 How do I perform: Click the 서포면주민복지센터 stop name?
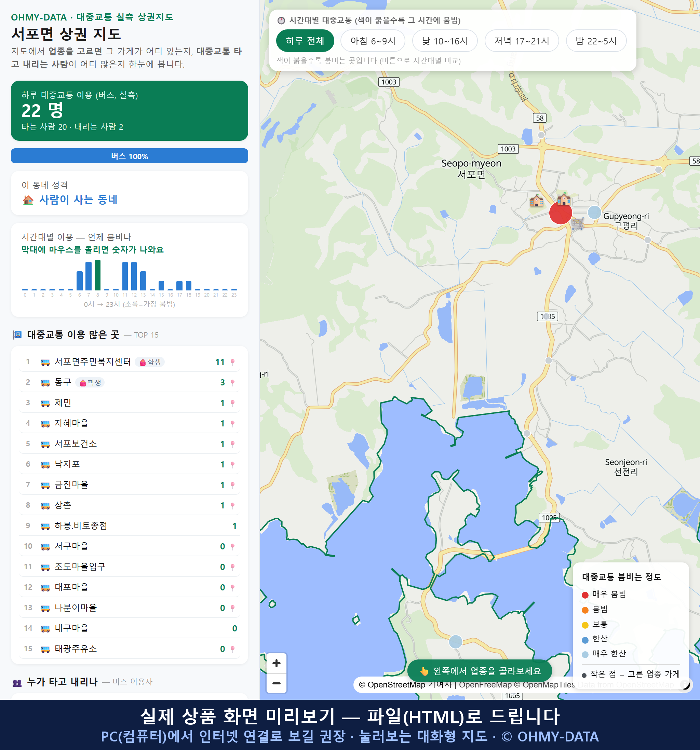coord(92,362)
